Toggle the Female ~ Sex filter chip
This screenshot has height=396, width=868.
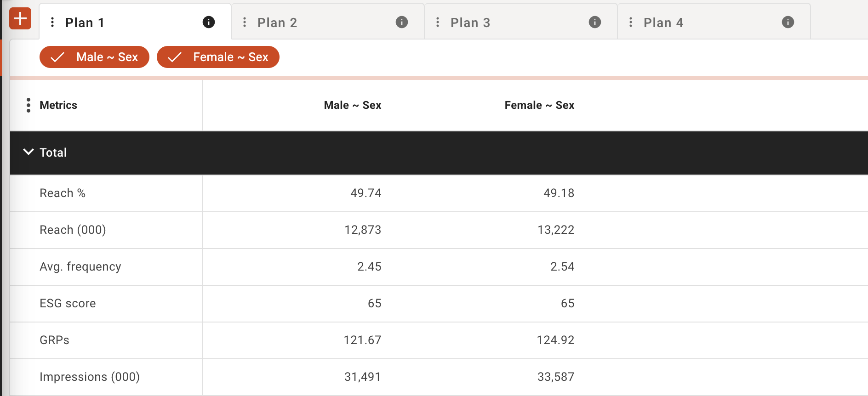(x=218, y=57)
